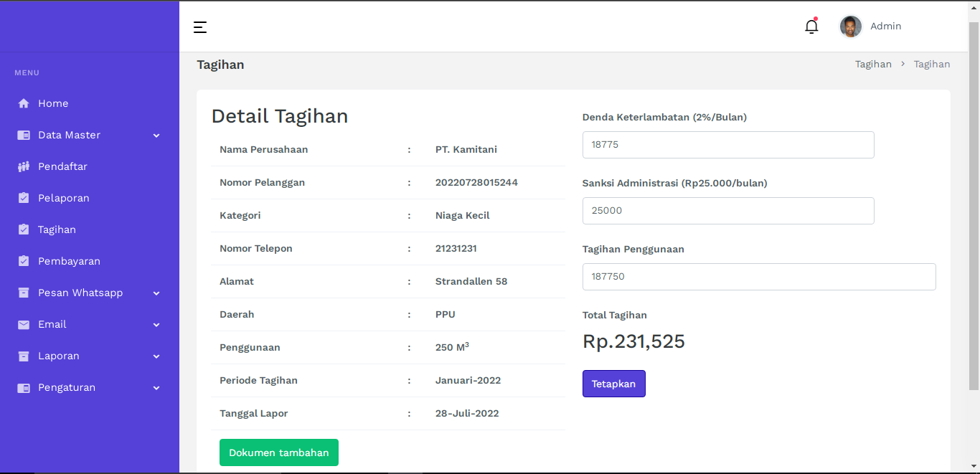Screen dimensions: 980x474
Task: Click the Pembayaran clipboard icon
Action: pos(24,261)
